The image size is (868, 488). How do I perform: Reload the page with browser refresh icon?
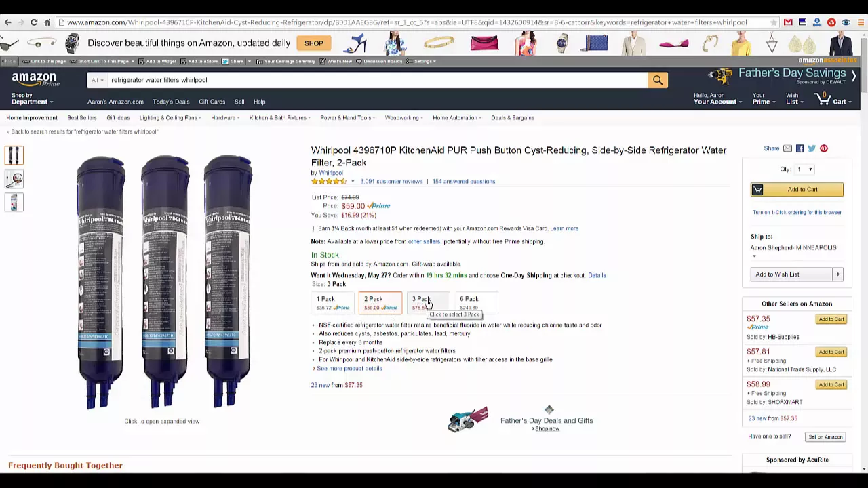tap(34, 22)
